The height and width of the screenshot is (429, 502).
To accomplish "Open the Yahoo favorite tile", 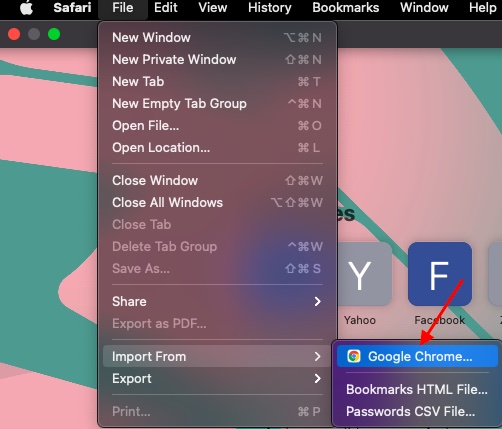I will (x=365, y=274).
